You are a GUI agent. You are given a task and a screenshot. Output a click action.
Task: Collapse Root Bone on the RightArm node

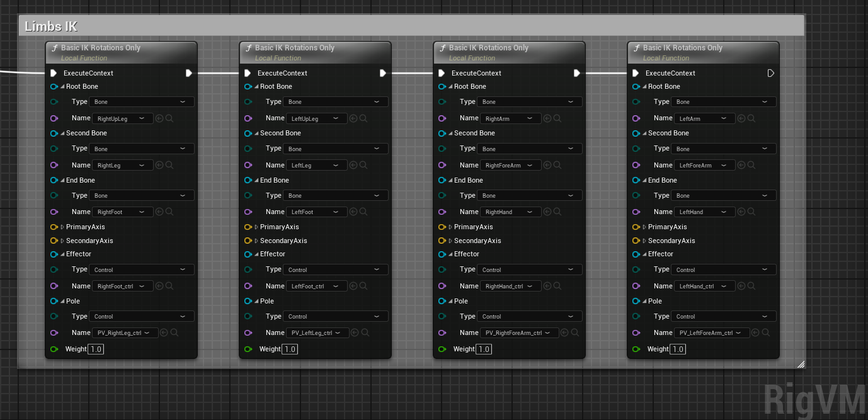tap(450, 87)
